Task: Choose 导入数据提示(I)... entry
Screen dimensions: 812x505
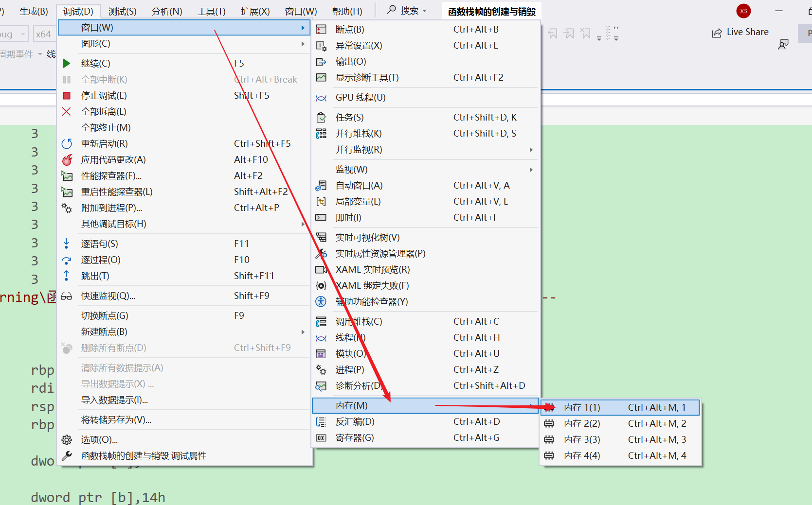Action: pos(184,400)
